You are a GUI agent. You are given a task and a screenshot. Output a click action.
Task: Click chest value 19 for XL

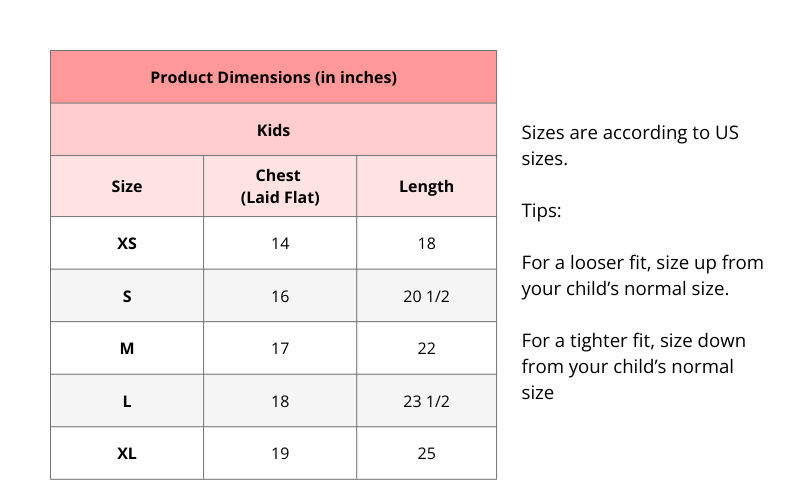coord(280,453)
